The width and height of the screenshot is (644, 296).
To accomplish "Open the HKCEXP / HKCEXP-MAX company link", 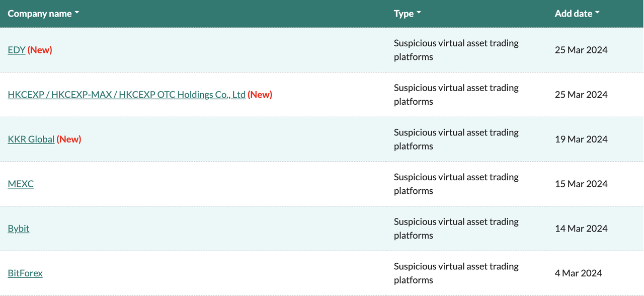I will (126, 95).
